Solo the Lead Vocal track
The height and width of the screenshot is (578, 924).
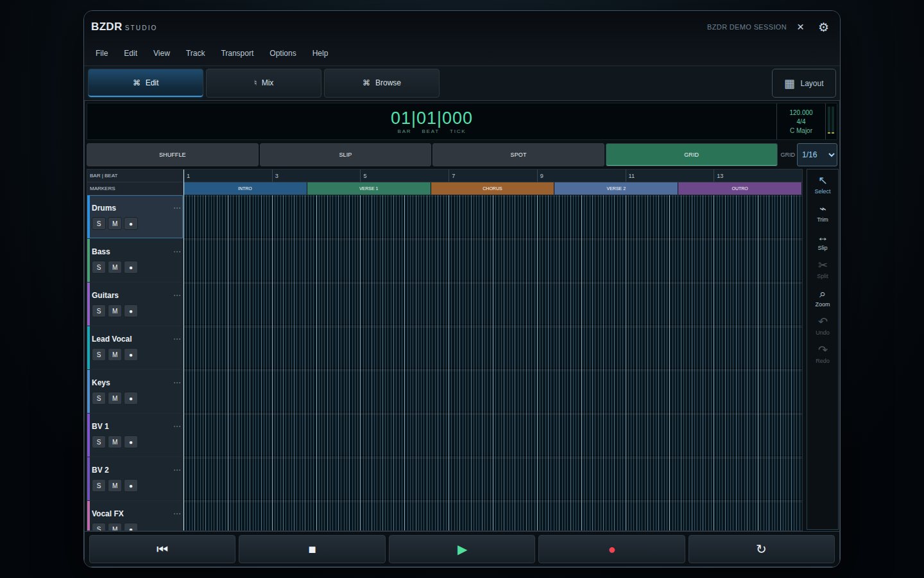99,355
